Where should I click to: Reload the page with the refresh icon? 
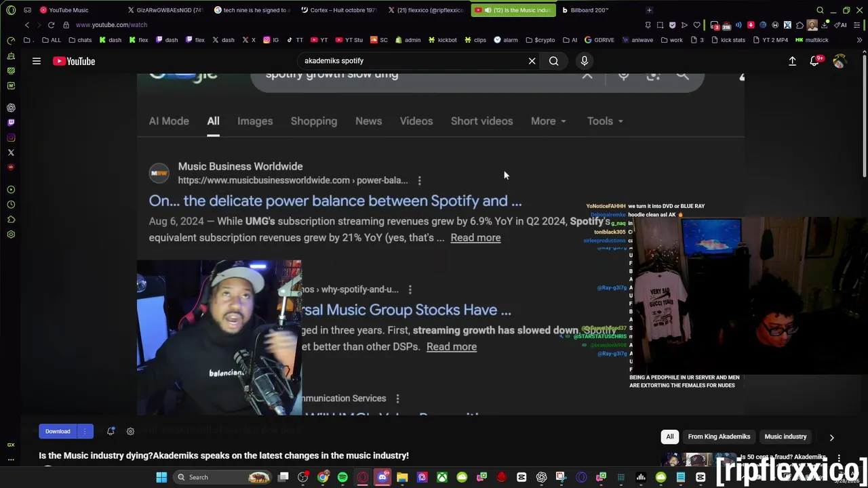click(51, 25)
